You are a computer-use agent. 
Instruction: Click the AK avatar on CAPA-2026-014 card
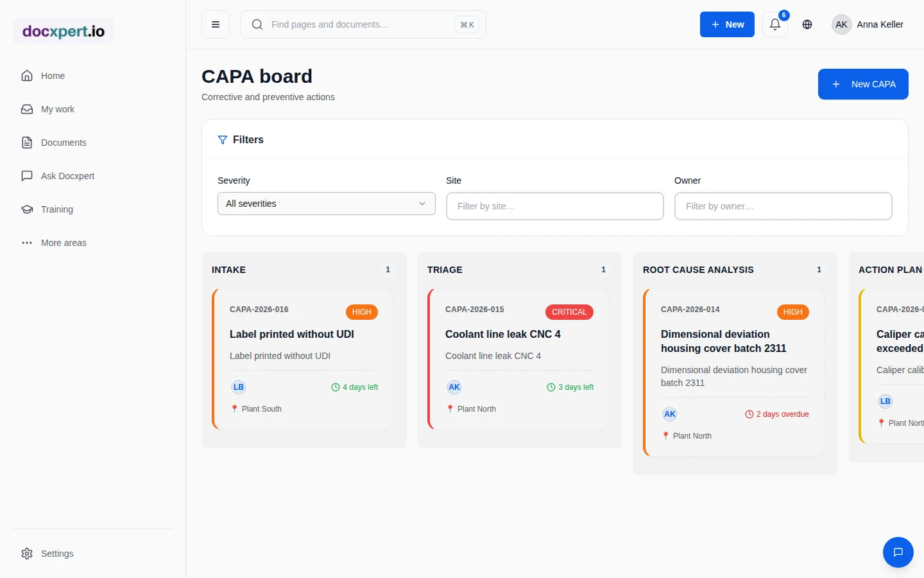coord(670,414)
